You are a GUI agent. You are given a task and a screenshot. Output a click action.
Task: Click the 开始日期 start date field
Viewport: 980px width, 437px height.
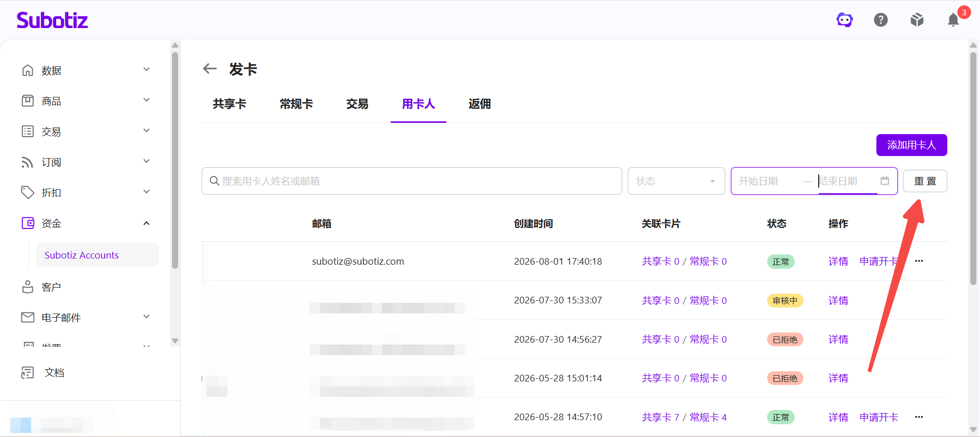(767, 181)
